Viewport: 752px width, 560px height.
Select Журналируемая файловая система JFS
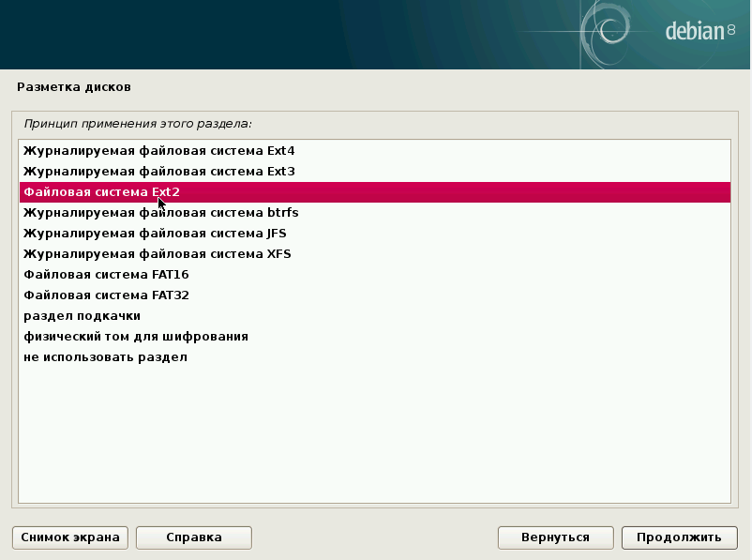coord(155,234)
